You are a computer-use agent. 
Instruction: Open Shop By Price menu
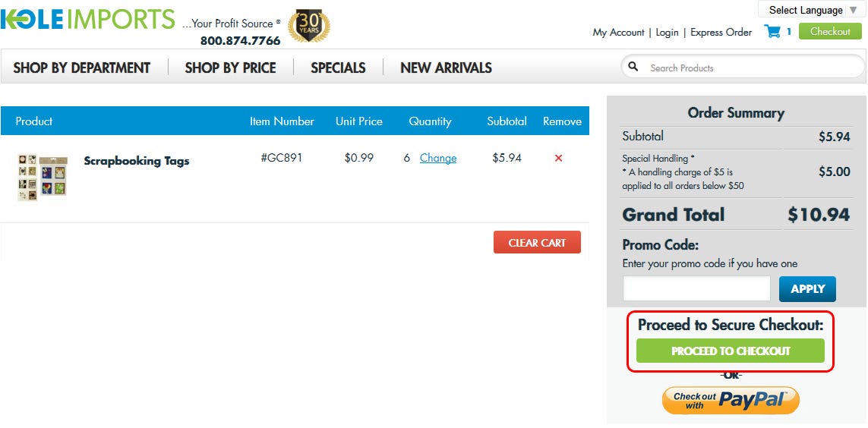230,68
